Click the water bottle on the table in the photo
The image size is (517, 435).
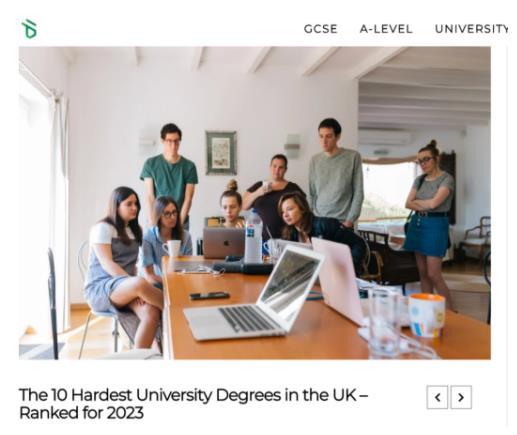pyautogui.click(x=253, y=237)
